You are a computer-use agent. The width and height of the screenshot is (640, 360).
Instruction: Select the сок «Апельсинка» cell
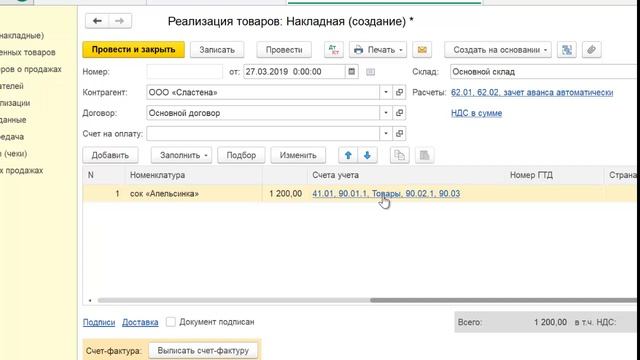pos(193,193)
